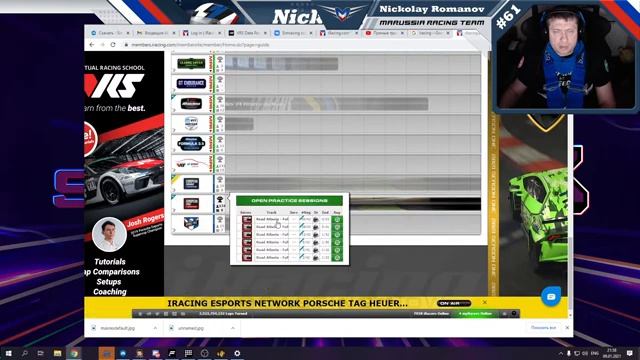This screenshot has height=360, width=640.
Task: Open the iRacing Esports Network Porsche banner
Action: tap(287, 303)
